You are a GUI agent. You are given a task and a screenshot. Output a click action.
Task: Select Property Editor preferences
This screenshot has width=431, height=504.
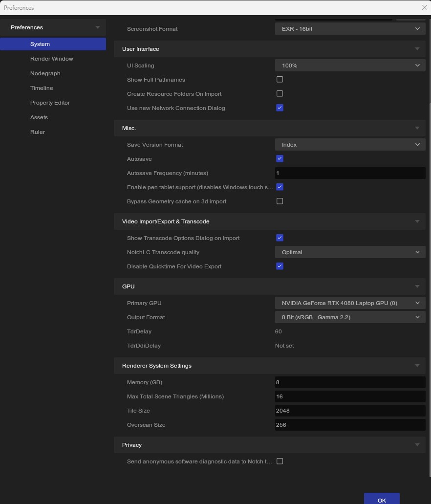pos(50,103)
